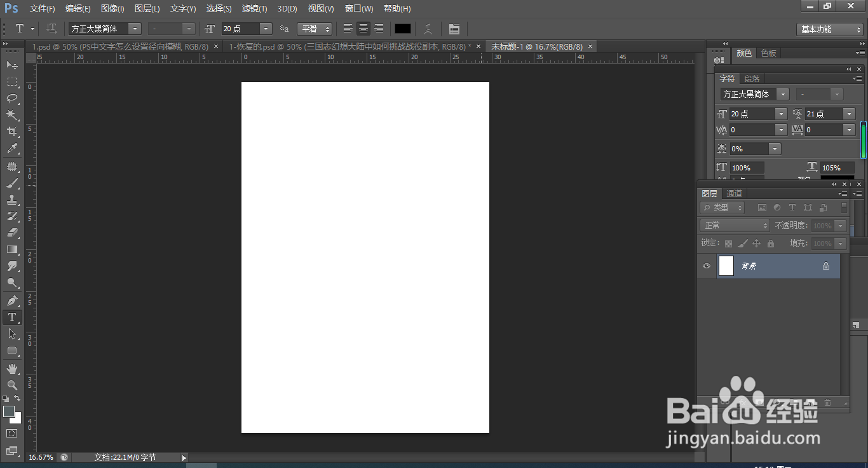Toggle text orientation in options bar
This screenshot has height=468, width=868.
click(52, 29)
